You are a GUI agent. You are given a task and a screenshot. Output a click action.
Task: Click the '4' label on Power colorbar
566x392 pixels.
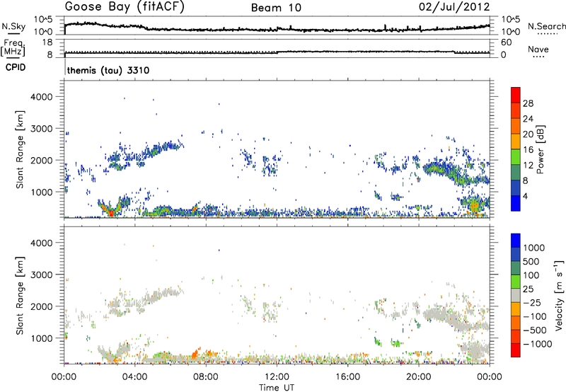point(525,197)
